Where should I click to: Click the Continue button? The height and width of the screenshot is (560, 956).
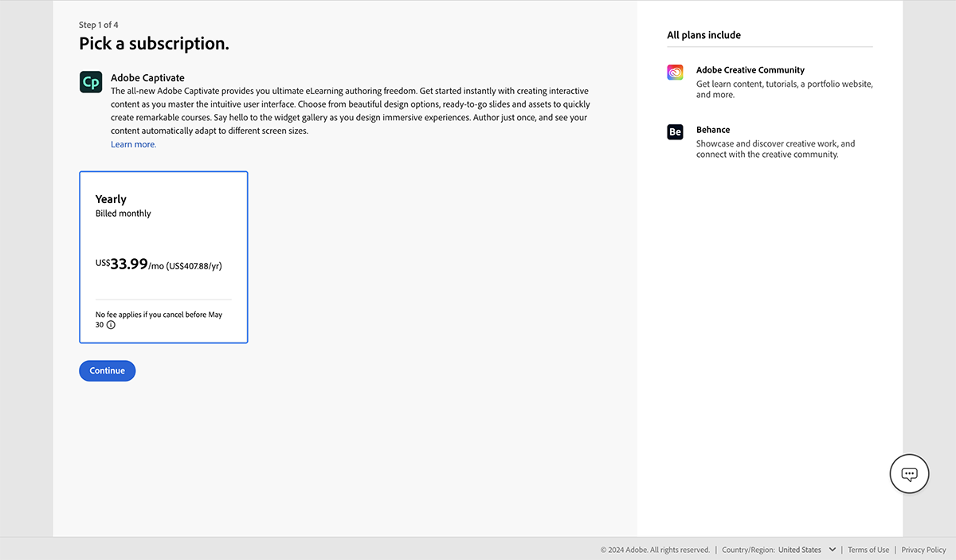[107, 370]
